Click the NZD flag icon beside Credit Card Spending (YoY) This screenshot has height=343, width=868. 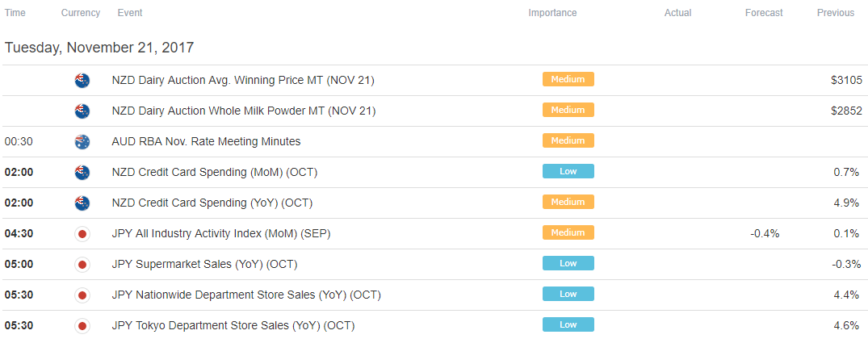pyautogui.click(x=82, y=203)
